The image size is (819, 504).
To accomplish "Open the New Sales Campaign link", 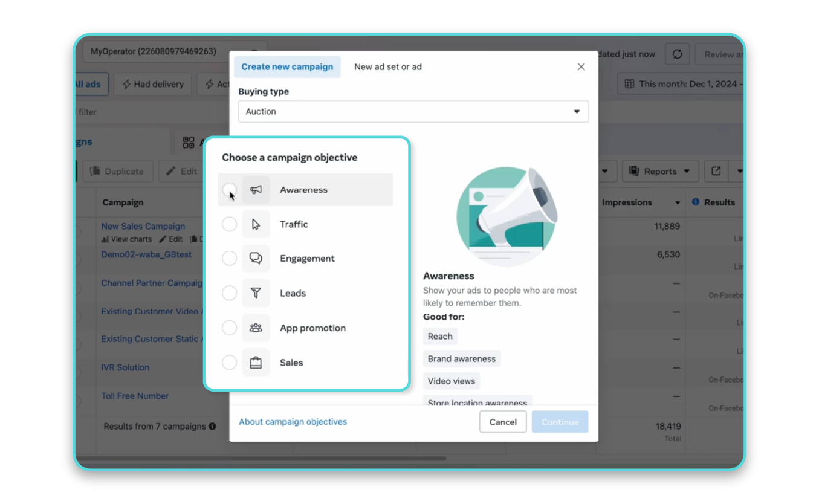I will point(143,227).
